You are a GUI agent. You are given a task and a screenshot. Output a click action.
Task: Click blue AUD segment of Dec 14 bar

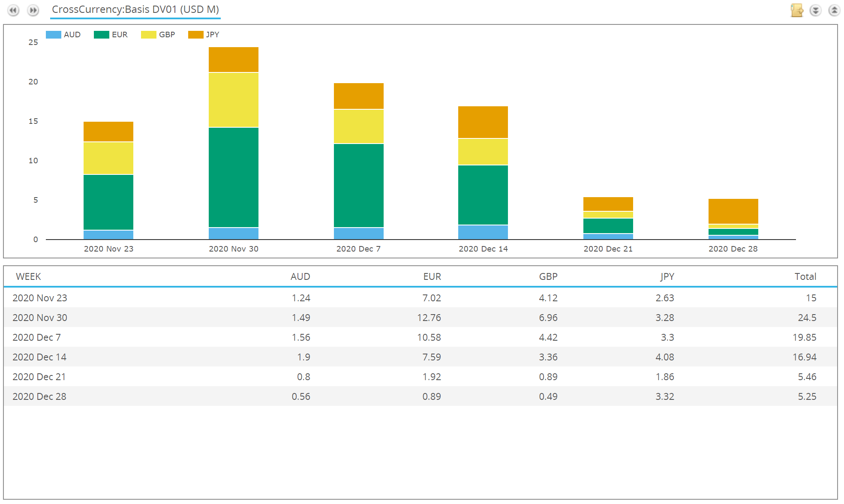coord(483,232)
